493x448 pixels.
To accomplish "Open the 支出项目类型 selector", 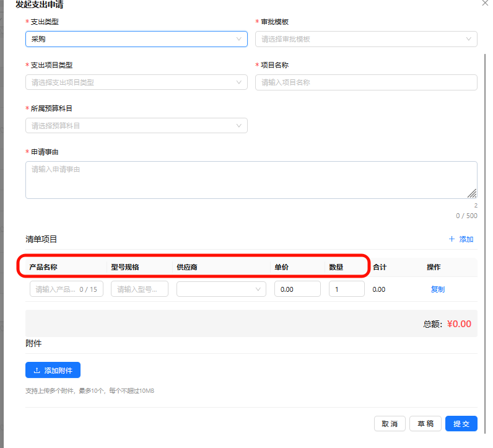I will [136, 82].
